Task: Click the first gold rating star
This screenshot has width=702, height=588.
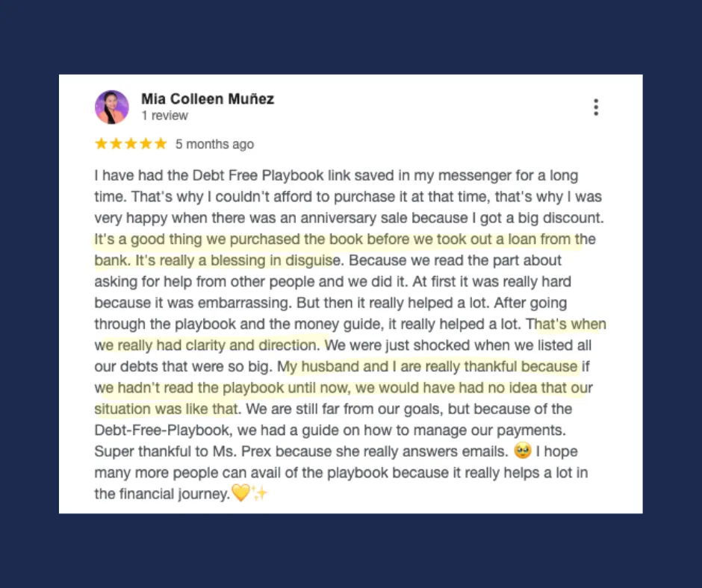Action: [101, 144]
